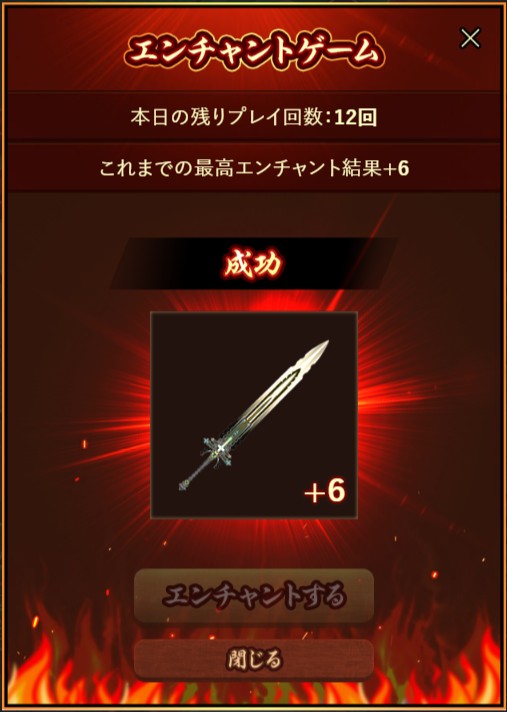Click the tip of the sword blade
This screenshot has height=712, width=507.
click(321, 347)
